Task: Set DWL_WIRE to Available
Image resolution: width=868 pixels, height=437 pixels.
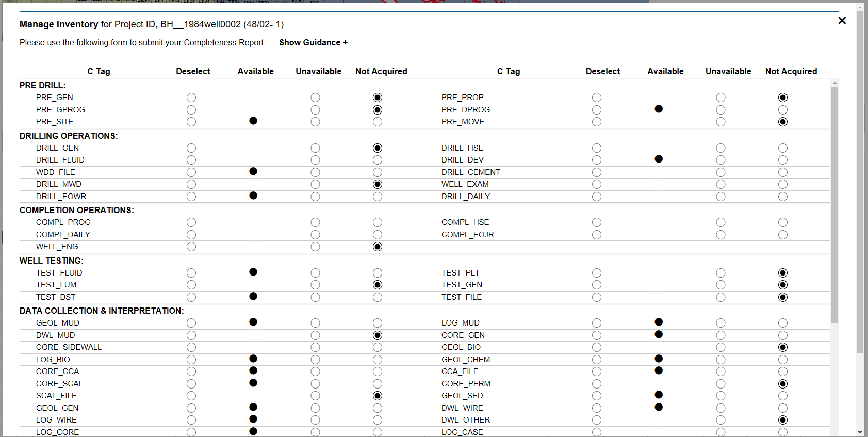Action: [659, 407]
